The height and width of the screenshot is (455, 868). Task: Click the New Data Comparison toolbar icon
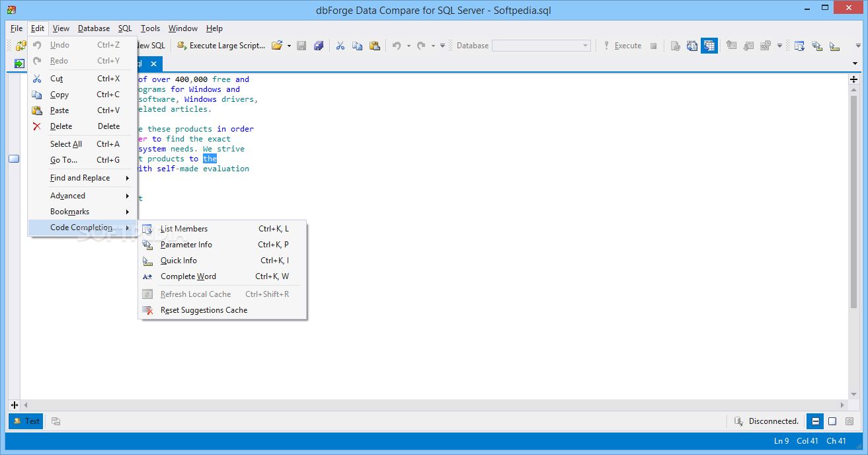click(21, 46)
